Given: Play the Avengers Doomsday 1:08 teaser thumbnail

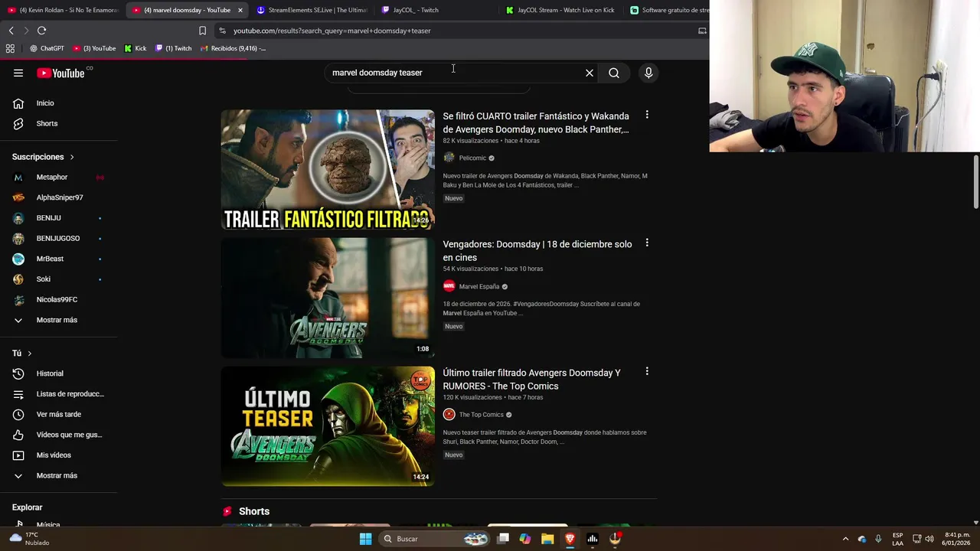Looking at the screenshot, I should pyautogui.click(x=328, y=298).
